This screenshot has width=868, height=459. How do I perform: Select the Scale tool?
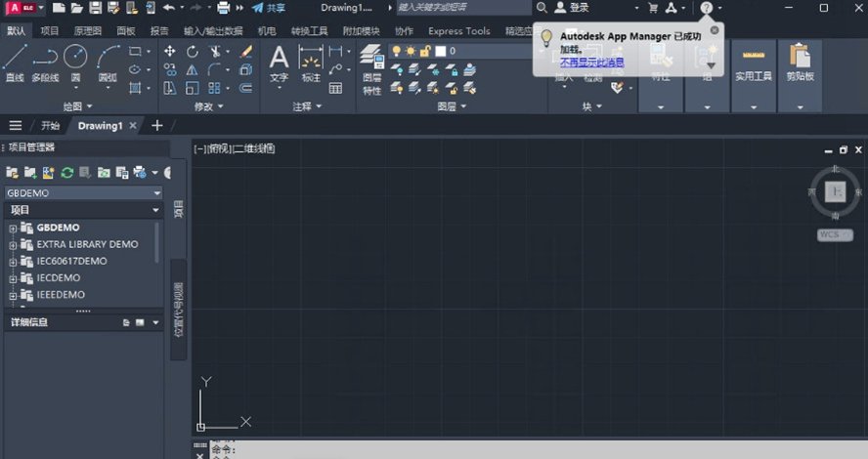pyautogui.click(x=193, y=88)
